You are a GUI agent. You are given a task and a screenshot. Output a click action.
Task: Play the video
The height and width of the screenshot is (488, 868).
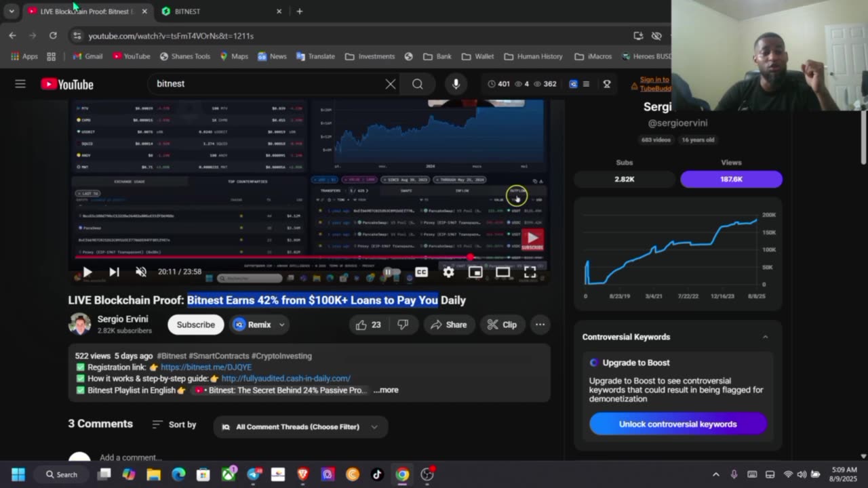(x=87, y=272)
